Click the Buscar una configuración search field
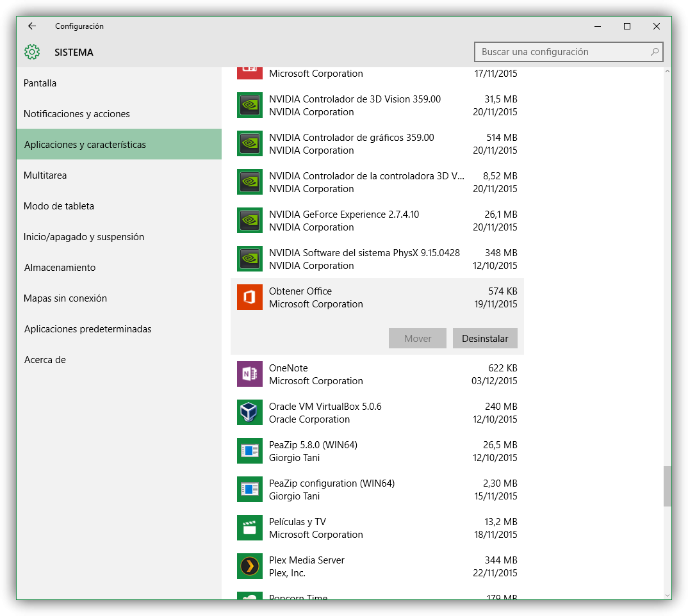688x616 pixels. coord(568,52)
